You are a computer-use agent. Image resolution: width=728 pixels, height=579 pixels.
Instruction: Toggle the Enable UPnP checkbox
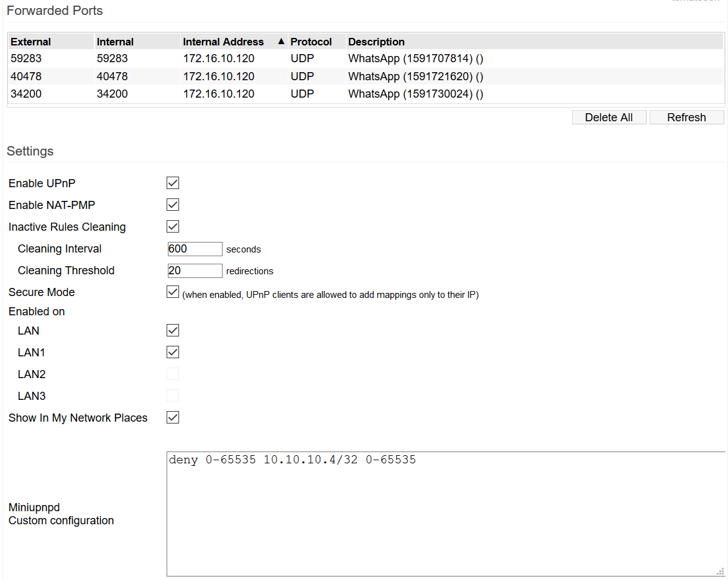[x=173, y=183]
